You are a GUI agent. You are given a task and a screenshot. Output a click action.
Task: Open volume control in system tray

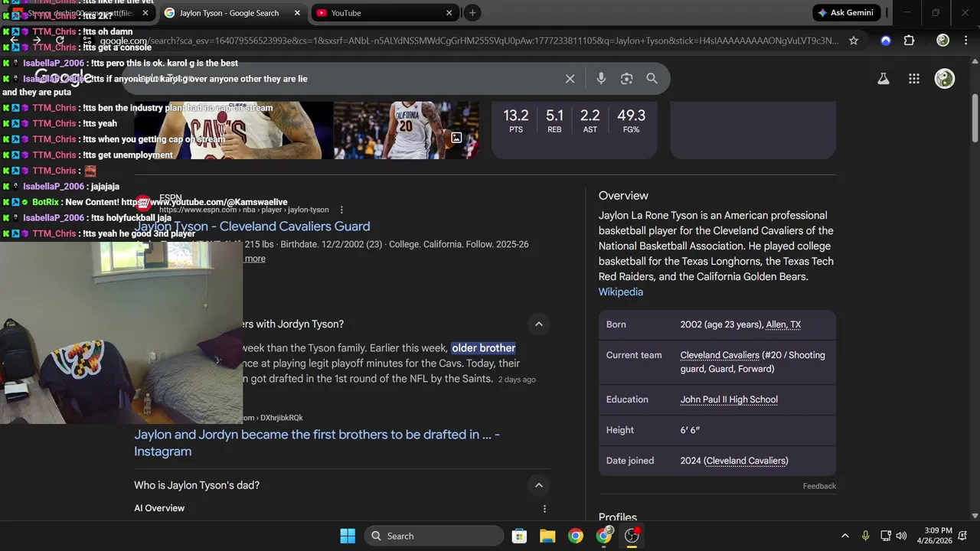pos(901,536)
